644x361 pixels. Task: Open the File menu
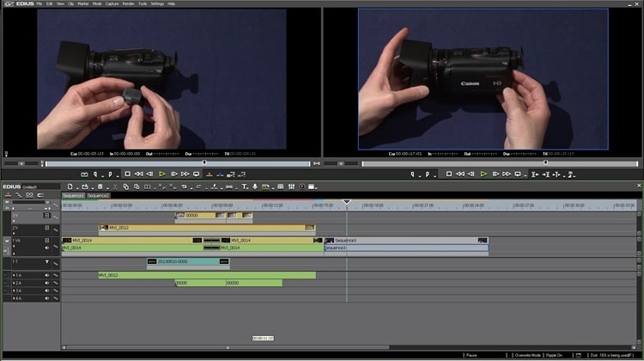tap(39, 3)
